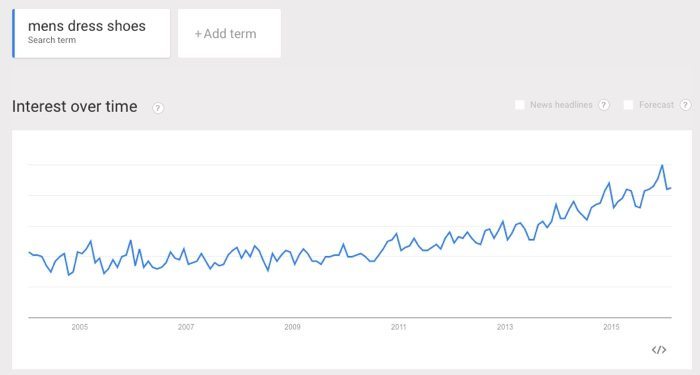
Task: Click the blue color bar of search term
Action: click(13, 33)
